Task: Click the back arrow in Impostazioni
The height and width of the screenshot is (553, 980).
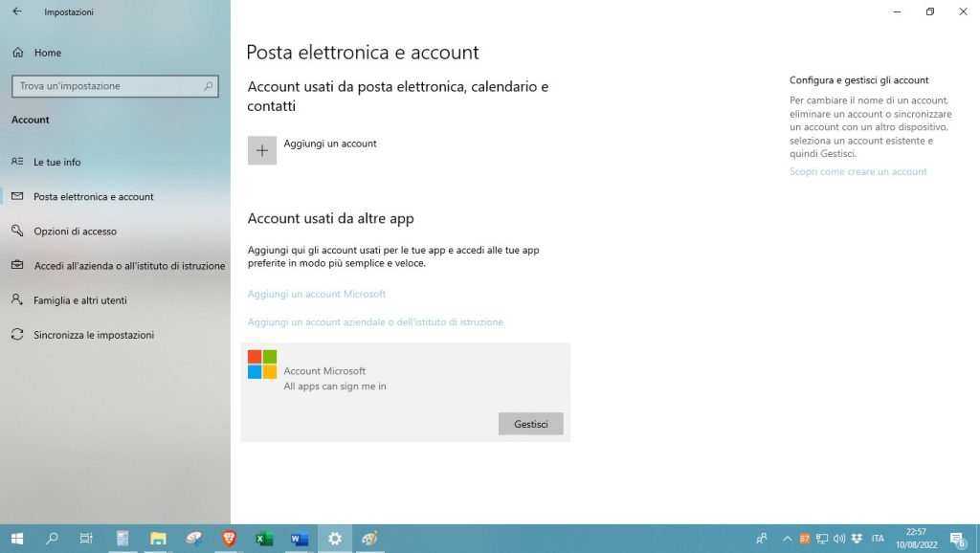Action: [x=16, y=12]
